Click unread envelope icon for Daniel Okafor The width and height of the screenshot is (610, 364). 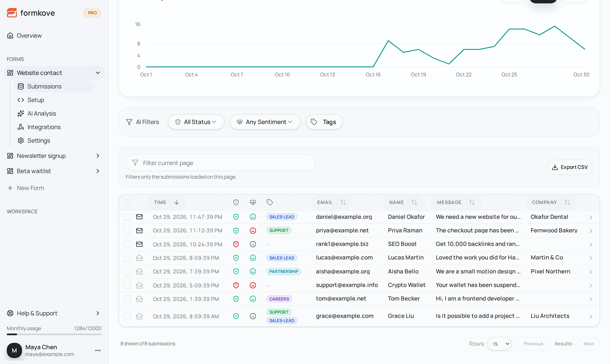[x=139, y=217]
